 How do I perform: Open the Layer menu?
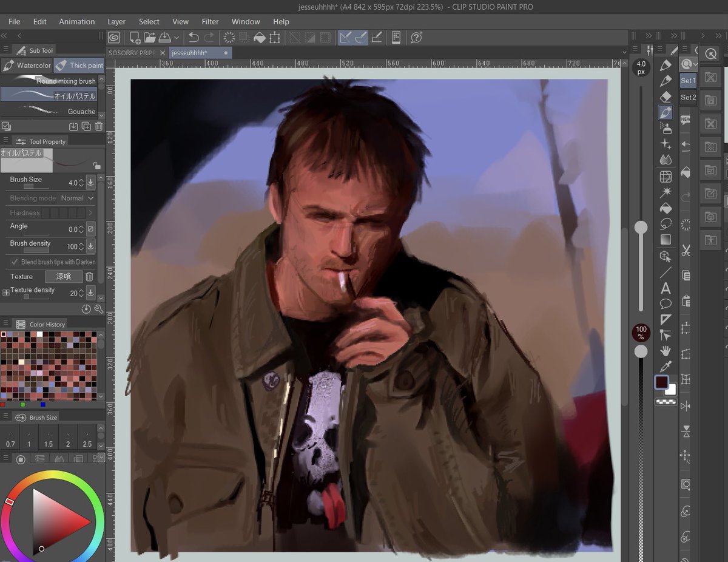pos(116,21)
